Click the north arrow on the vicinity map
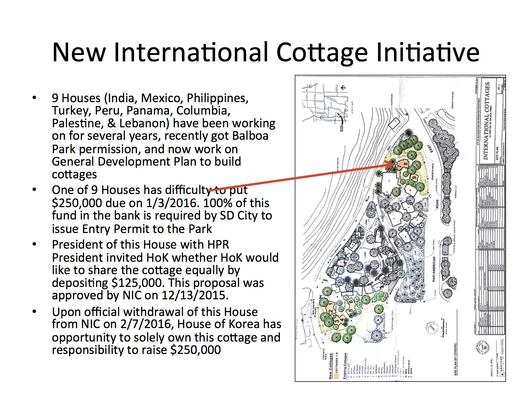The image size is (532, 399). pos(343,87)
